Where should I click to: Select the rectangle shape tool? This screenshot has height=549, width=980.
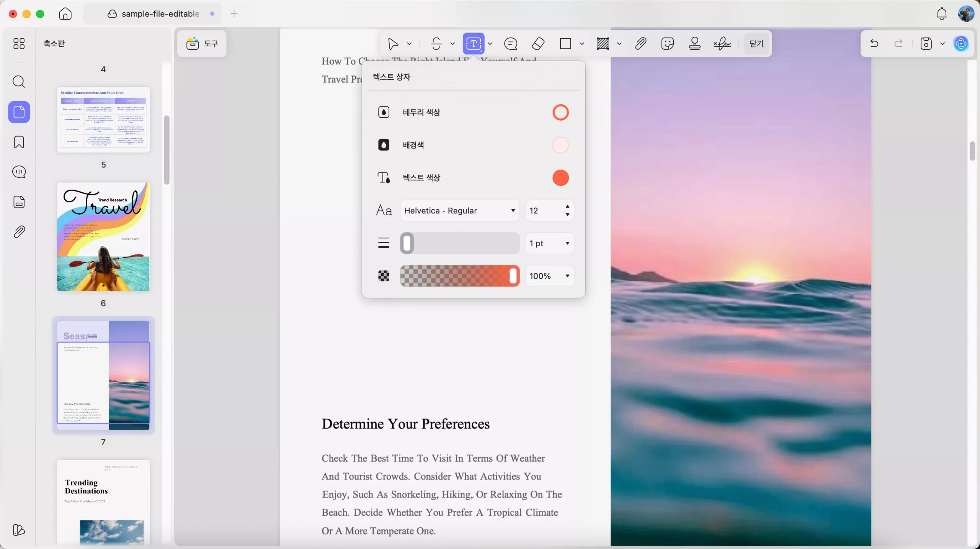pos(565,44)
